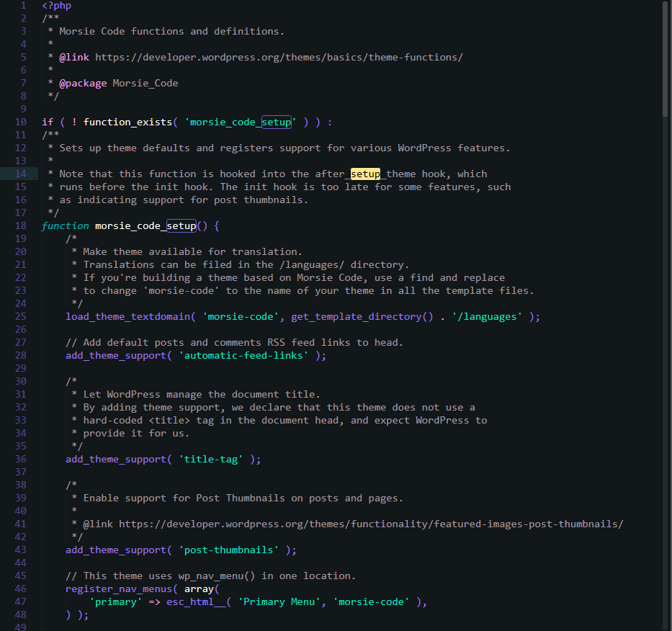Viewport: 672px width, 631px height.
Task: Click 'register_nav_menus' on line 46
Action: click(x=119, y=589)
